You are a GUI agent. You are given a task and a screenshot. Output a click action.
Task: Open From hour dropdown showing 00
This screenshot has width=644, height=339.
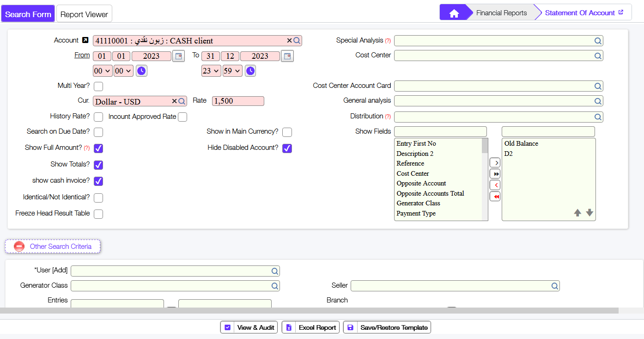pyautogui.click(x=103, y=71)
